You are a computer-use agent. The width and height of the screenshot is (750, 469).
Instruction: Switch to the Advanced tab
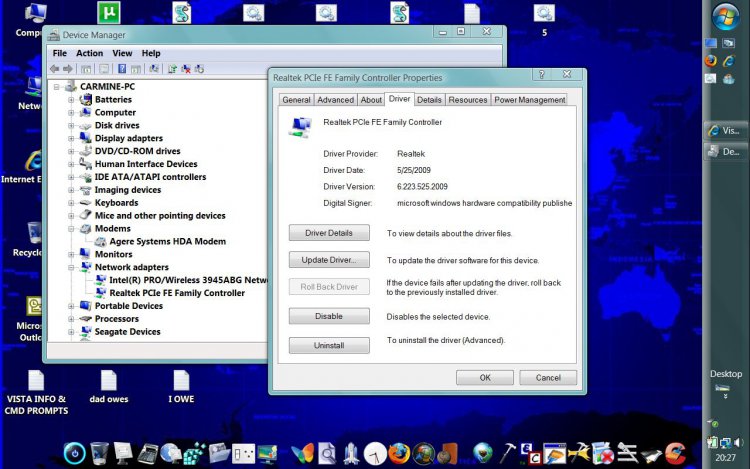[x=335, y=99]
